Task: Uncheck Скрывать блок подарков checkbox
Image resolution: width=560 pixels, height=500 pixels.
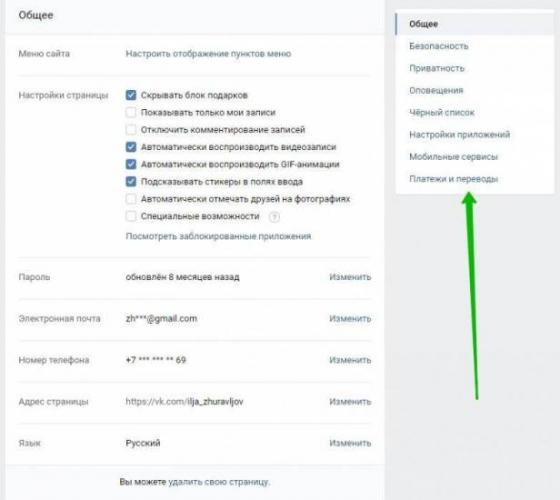Action: click(131, 95)
